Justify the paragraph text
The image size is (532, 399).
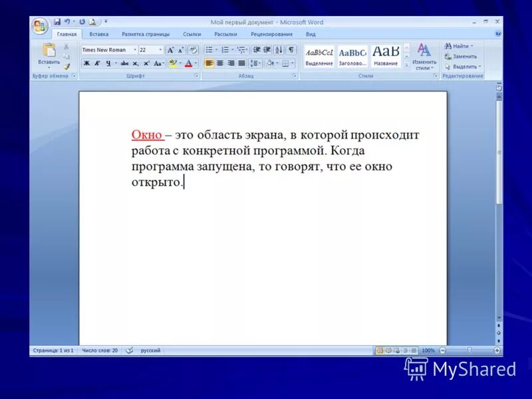(241, 63)
